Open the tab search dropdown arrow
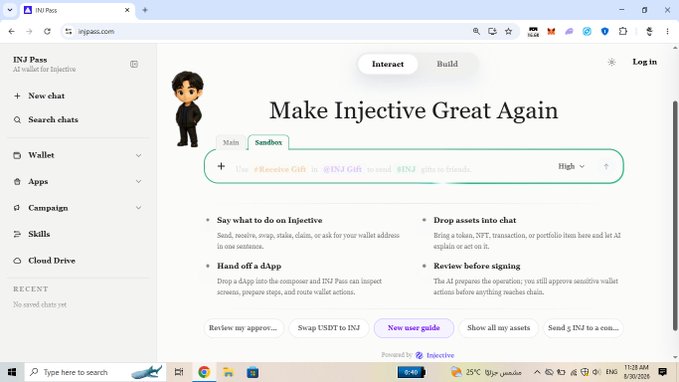679x382 pixels. pyautogui.click(x=10, y=10)
